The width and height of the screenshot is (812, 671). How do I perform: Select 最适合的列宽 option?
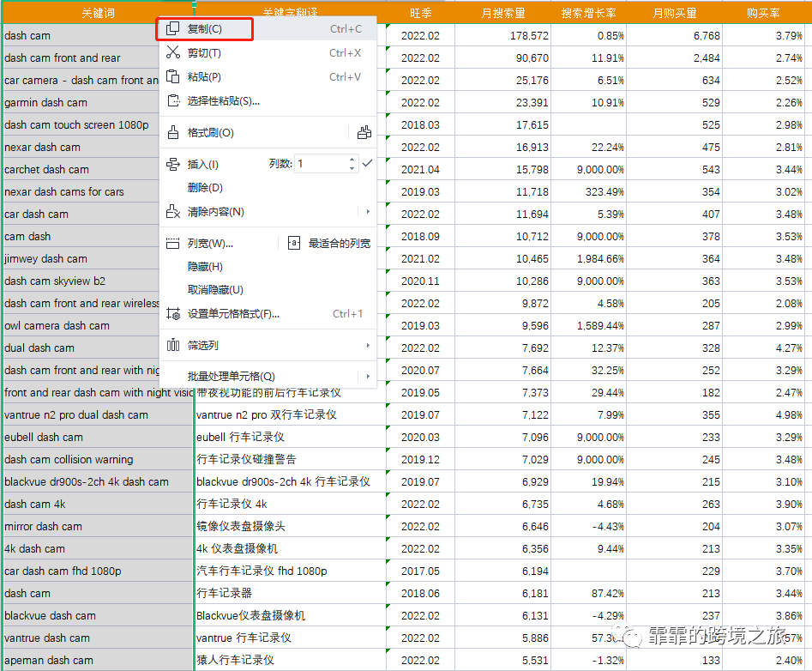click(x=340, y=243)
